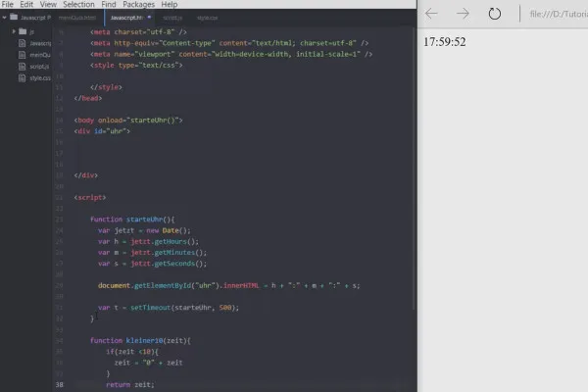Switch to the style.css tab
588x392 pixels.
pyautogui.click(x=208, y=18)
